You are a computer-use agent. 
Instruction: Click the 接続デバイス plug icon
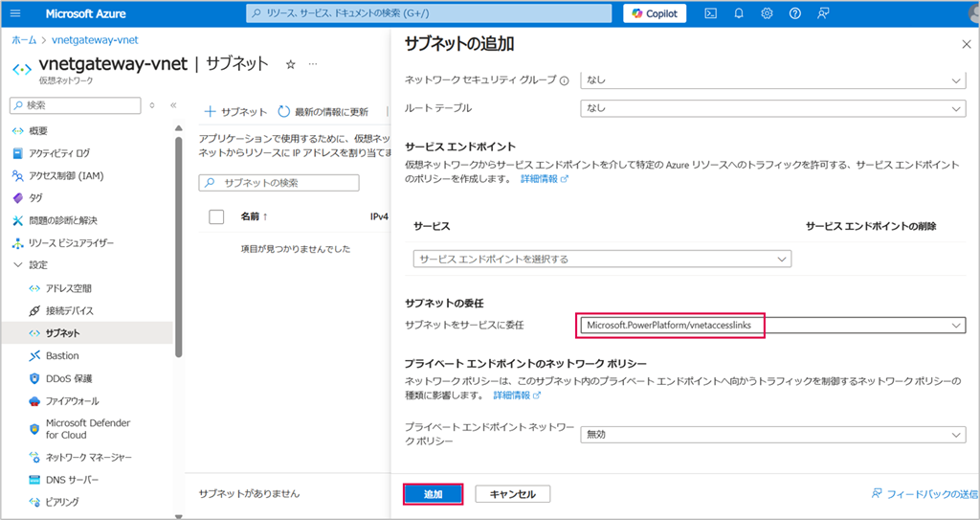34,311
